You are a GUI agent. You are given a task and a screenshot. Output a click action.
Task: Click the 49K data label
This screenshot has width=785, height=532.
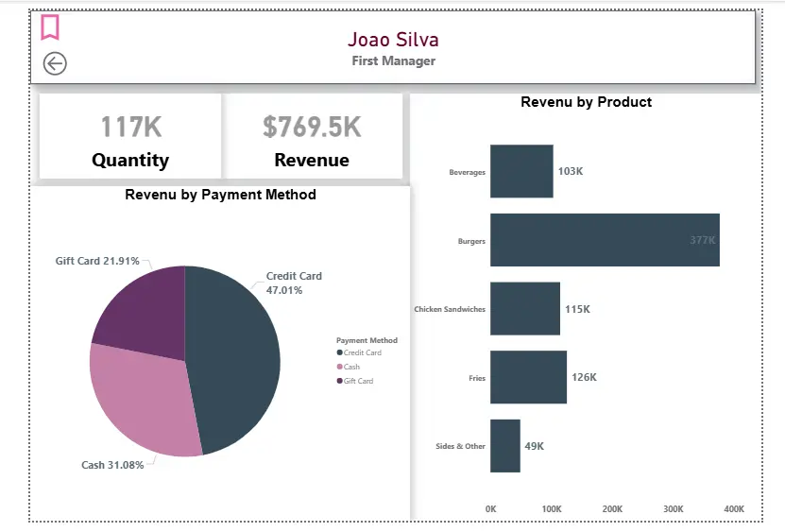pos(534,446)
